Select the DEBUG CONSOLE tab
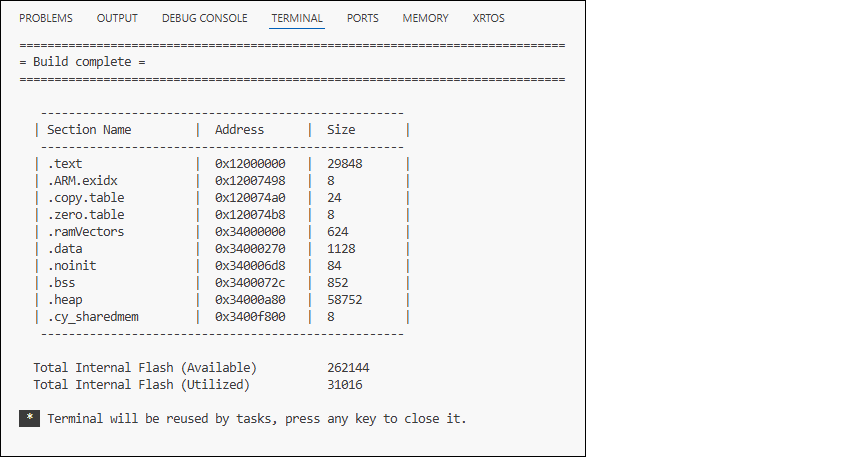This screenshot has height=457, width=854. 205,18
